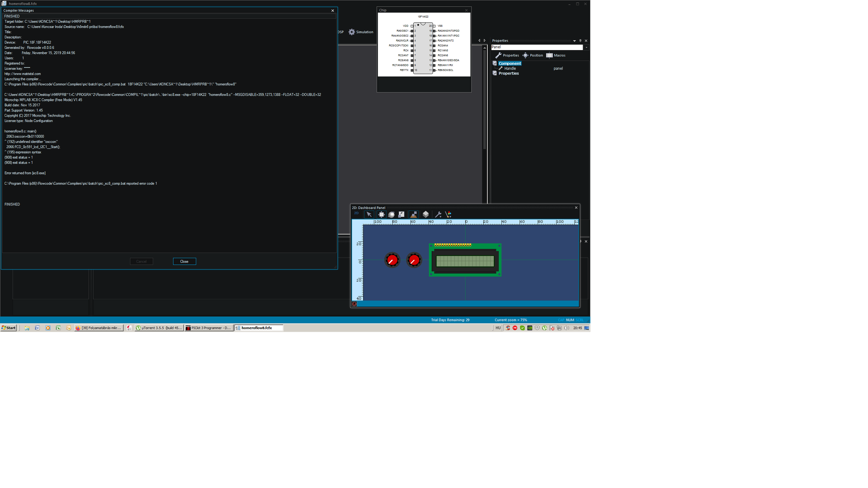The width and height of the screenshot is (868, 488).
Task: Click the grey cube shape icon in Dashboard Panel
Action: click(425, 215)
